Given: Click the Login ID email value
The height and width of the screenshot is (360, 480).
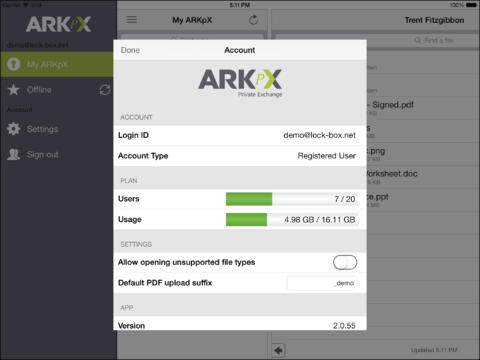Looking at the screenshot, I should [x=319, y=135].
